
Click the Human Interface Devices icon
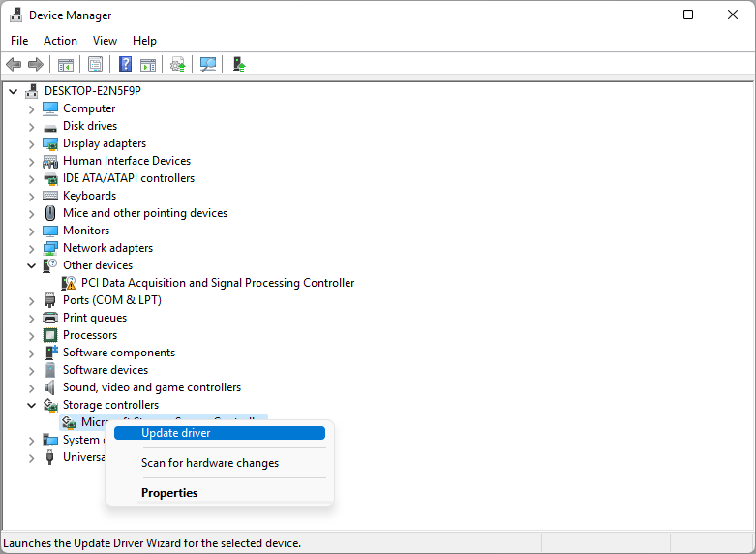[50, 161]
